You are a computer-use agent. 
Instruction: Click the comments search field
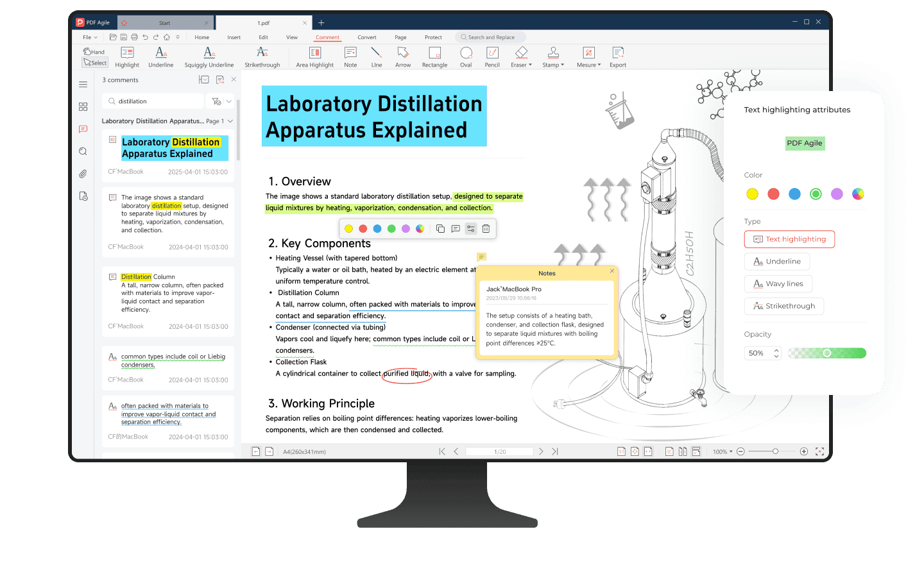(154, 101)
